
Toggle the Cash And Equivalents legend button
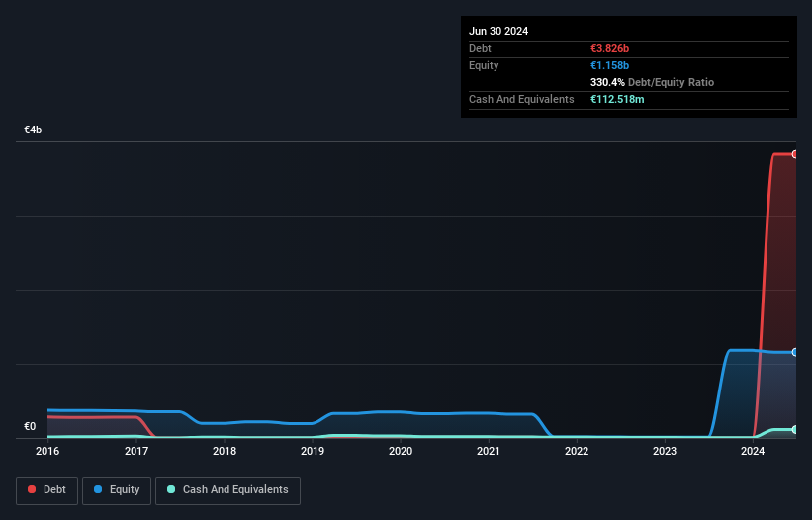227,490
